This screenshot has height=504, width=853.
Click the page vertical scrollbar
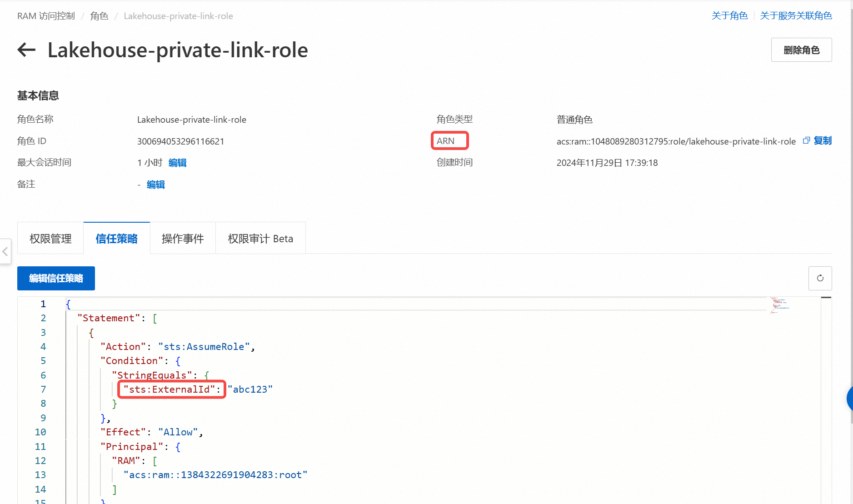[x=850, y=227]
